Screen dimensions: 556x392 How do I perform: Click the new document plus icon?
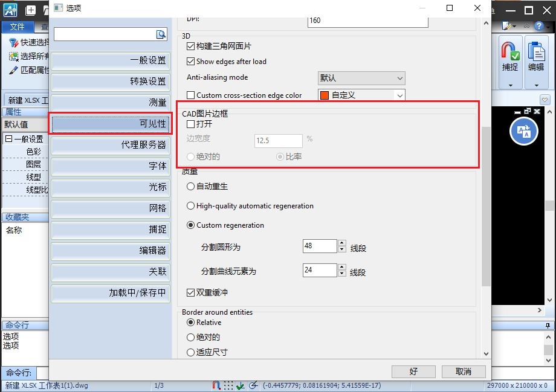[30, 10]
